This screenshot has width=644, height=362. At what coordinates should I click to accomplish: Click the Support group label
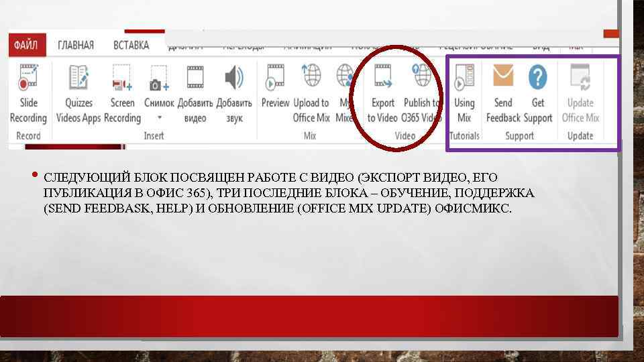click(519, 136)
